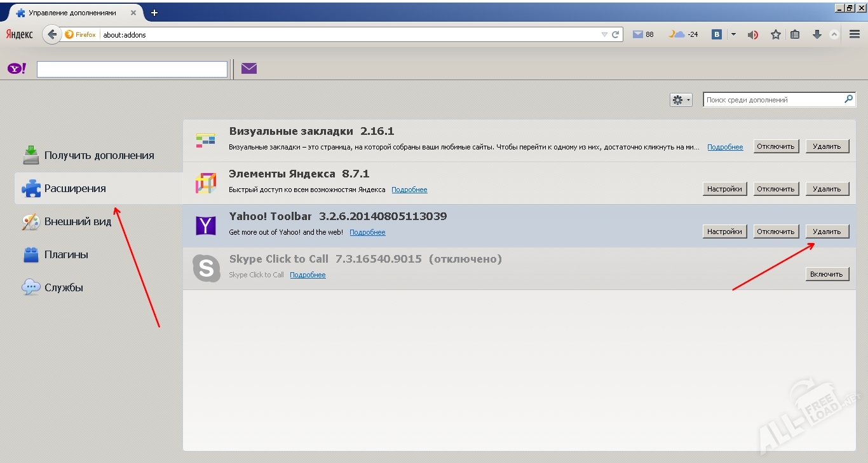Bookmark the page with the star icon
The image size is (868, 463).
775,34
